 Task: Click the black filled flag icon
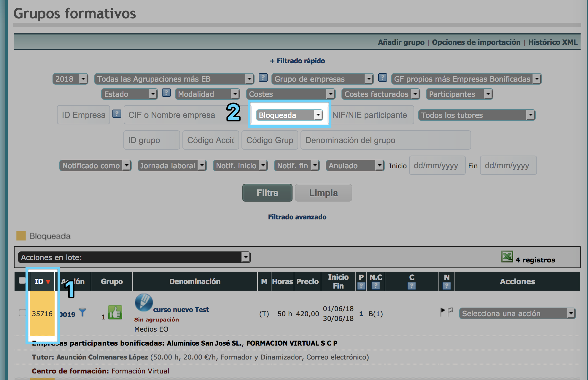[442, 312]
